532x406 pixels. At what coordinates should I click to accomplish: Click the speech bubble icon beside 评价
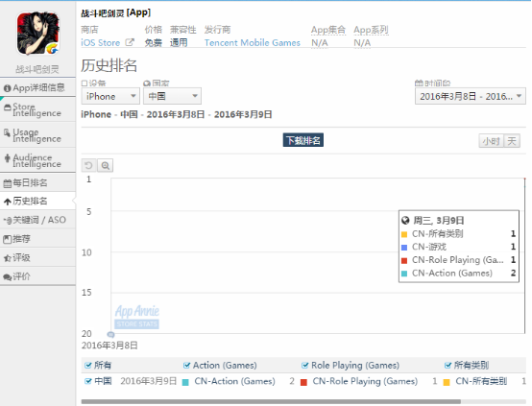tap(7, 277)
